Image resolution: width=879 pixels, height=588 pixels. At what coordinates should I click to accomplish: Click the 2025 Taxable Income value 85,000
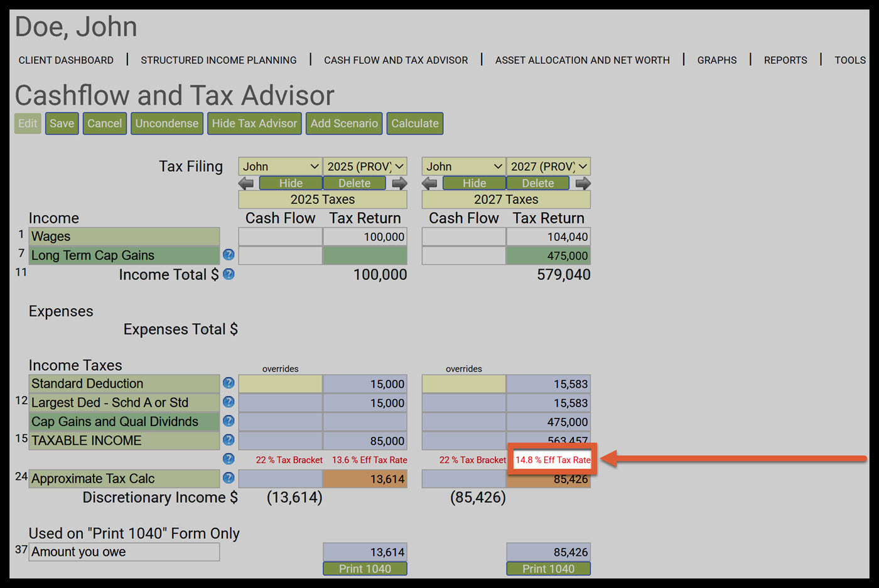coord(365,441)
